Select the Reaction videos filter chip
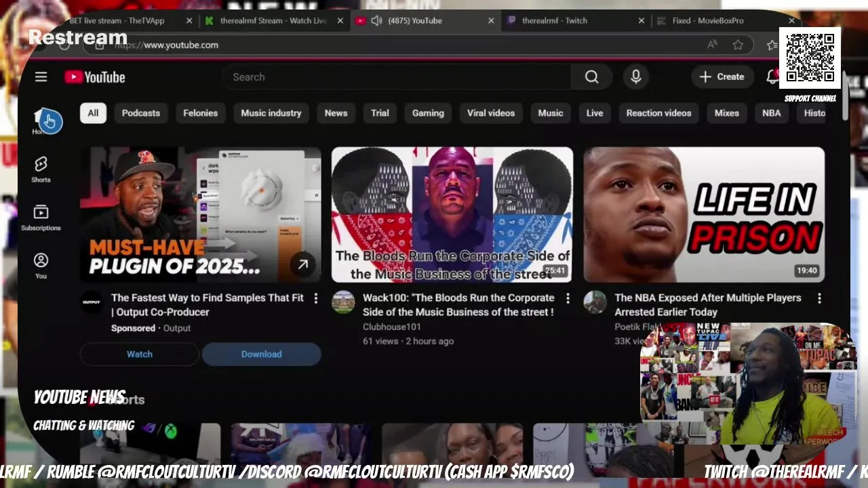The height and width of the screenshot is (488, 868). 659,113
